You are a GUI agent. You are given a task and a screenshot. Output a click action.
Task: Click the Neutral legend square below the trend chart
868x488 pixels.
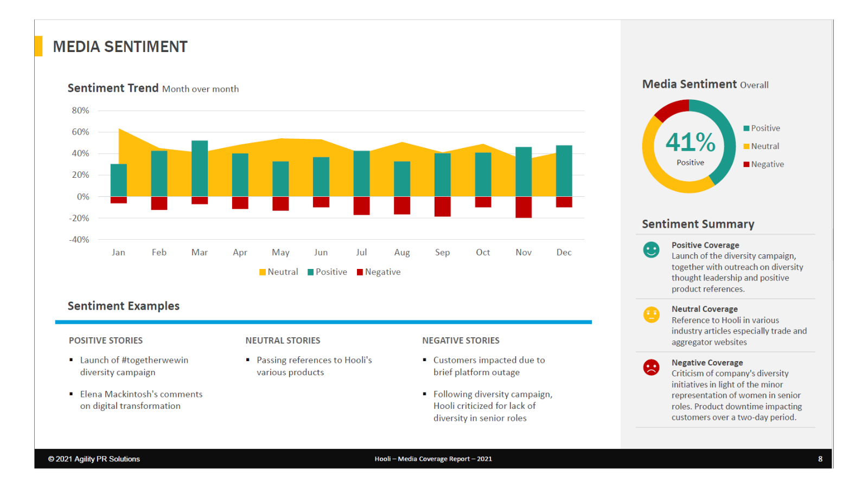(263, 272)
